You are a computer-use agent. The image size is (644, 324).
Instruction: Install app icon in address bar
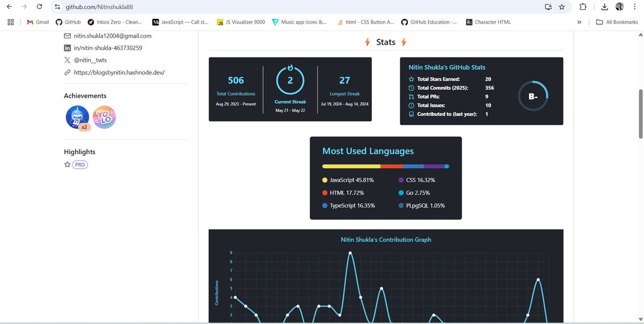pyautogui.click(x=548, y=7)
